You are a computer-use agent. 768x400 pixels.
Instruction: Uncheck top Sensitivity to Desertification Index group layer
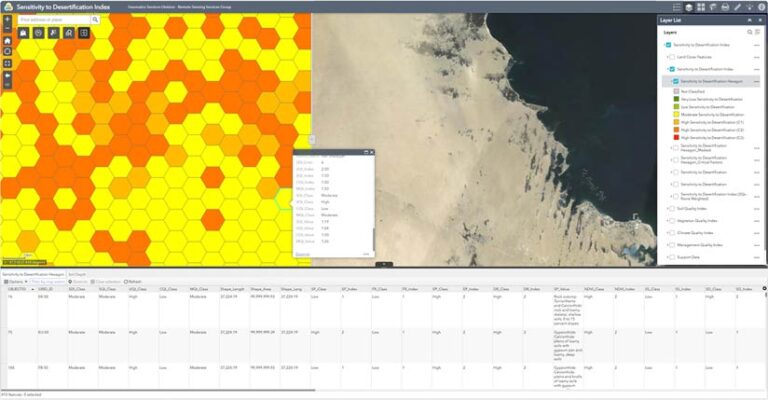668,45
